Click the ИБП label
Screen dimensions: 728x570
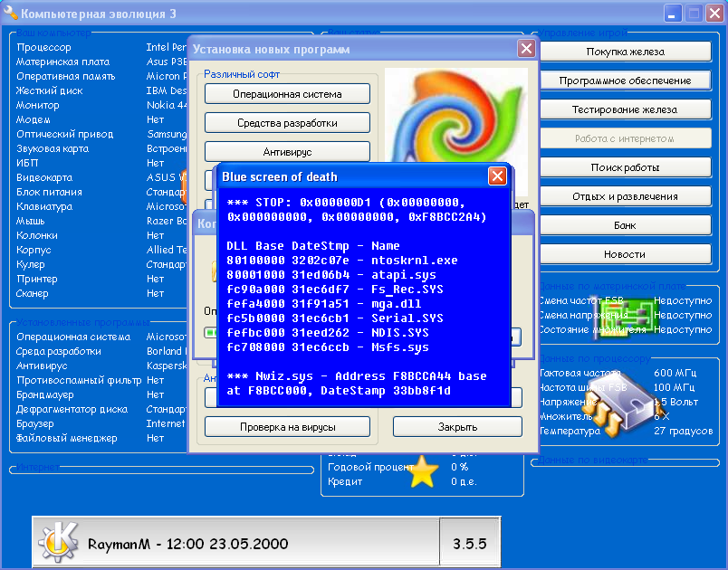tap(27, 163)
